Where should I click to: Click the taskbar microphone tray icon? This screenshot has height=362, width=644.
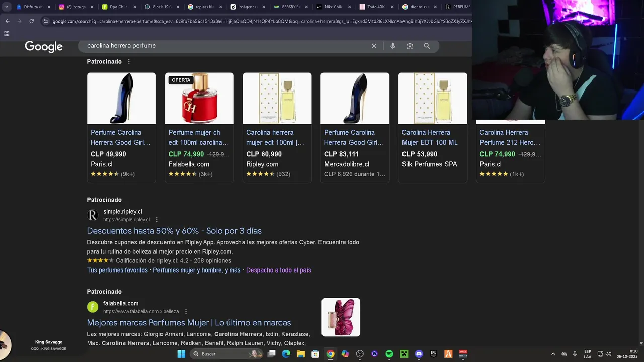tap(575, 354)
